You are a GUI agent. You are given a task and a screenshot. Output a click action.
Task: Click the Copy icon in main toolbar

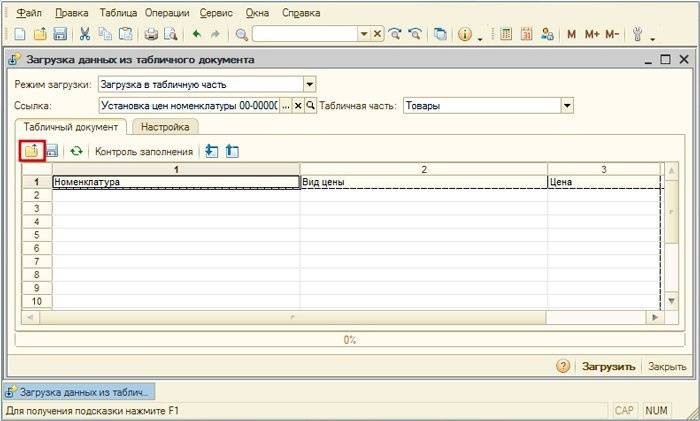pos(105,34)
